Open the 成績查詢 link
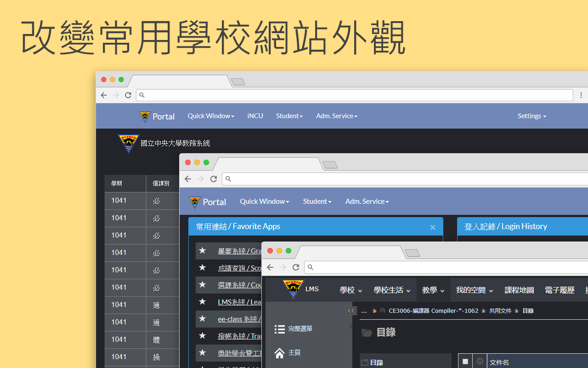The height and width of the screenshot is (368, 588). (240, 268)
